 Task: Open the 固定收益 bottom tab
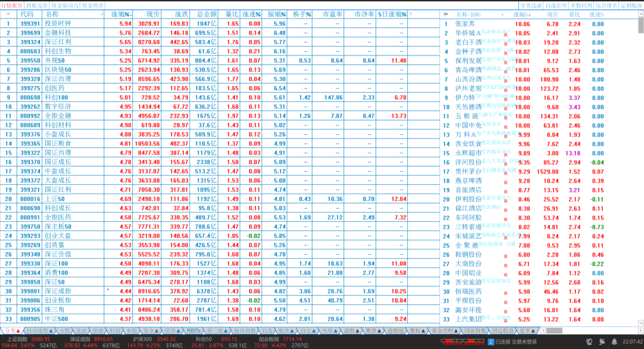[503, 331]
